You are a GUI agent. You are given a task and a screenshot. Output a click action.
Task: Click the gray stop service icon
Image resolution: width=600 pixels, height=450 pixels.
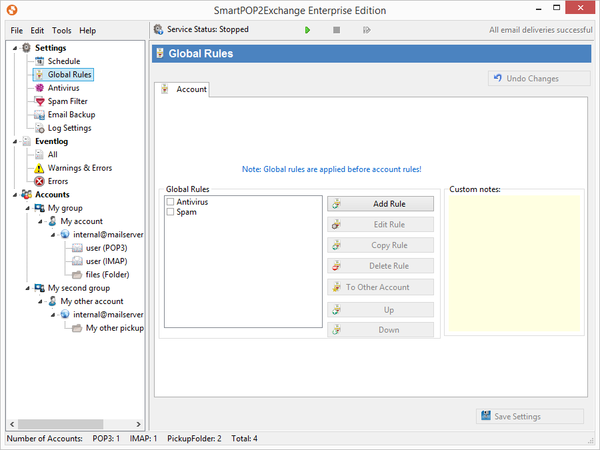(337, 30)
